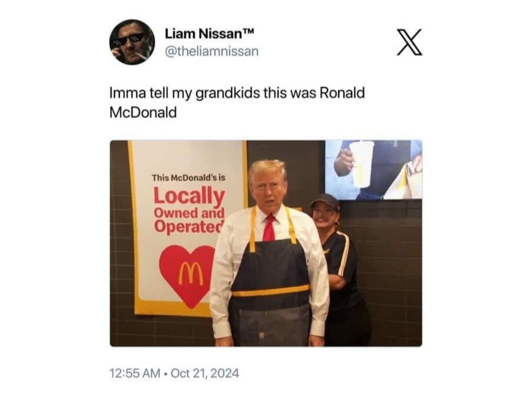532x399 pixels.
Task: Open the attached photo in the tweet
Action: [266, 243]
